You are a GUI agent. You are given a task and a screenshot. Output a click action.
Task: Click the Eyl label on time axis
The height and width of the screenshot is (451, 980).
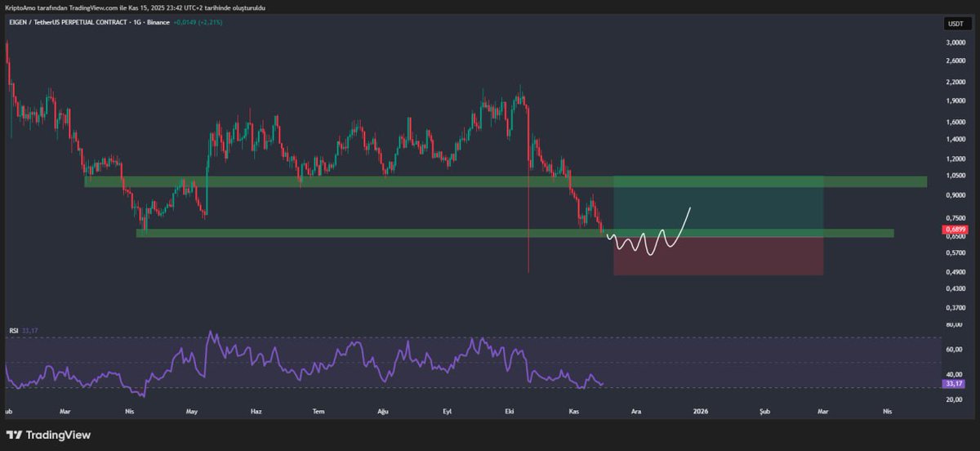click(448, 413)
